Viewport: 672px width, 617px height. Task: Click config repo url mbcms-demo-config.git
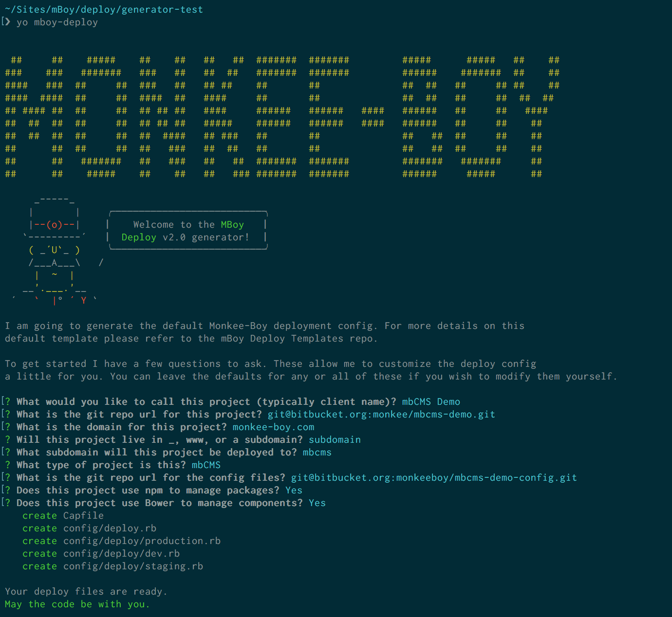[434, 478]
